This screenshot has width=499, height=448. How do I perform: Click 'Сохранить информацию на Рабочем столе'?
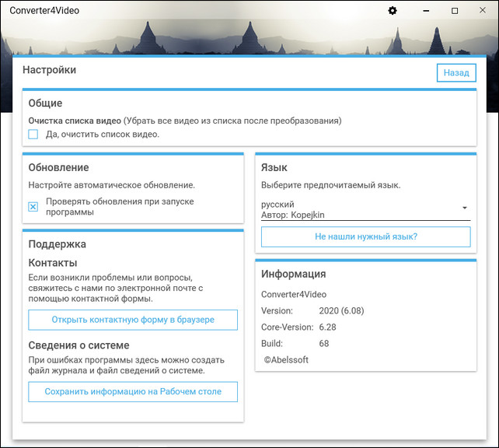133,392
